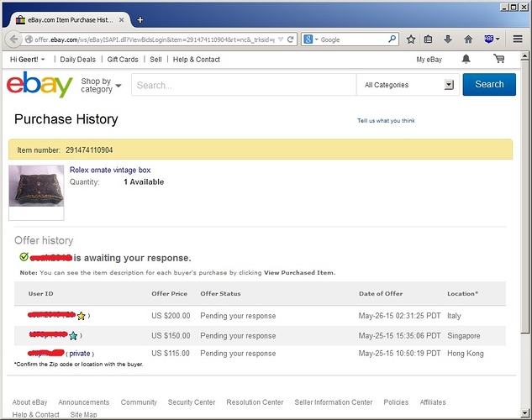Click the Singapore location cell
Viewport: 532px width, 420px height.
(463, 336)
